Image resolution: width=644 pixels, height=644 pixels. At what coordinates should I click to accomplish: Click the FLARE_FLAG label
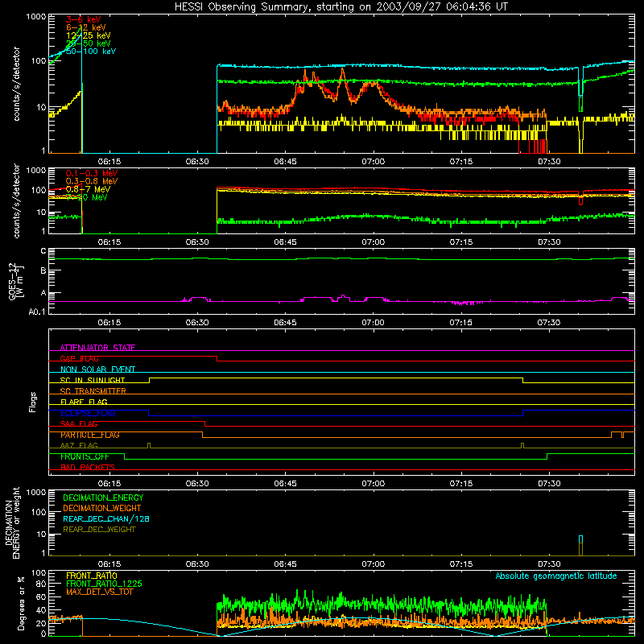pyautogui.click(x=84, y=402)
